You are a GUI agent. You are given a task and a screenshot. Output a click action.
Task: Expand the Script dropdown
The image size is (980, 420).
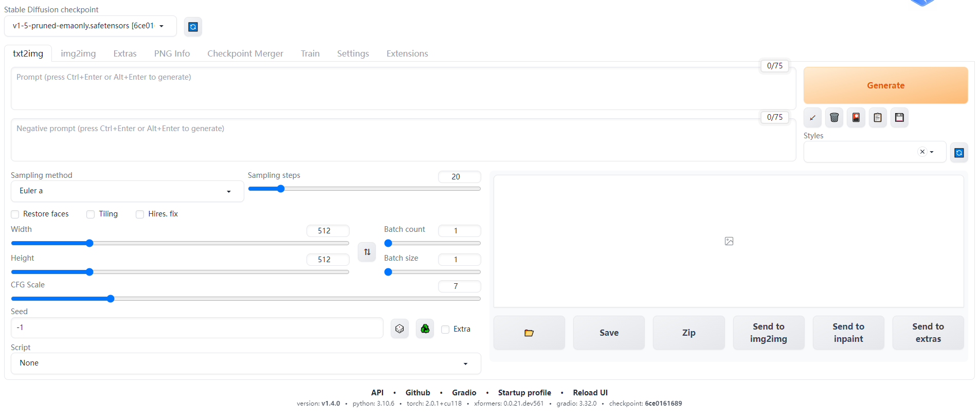point(245,363)
